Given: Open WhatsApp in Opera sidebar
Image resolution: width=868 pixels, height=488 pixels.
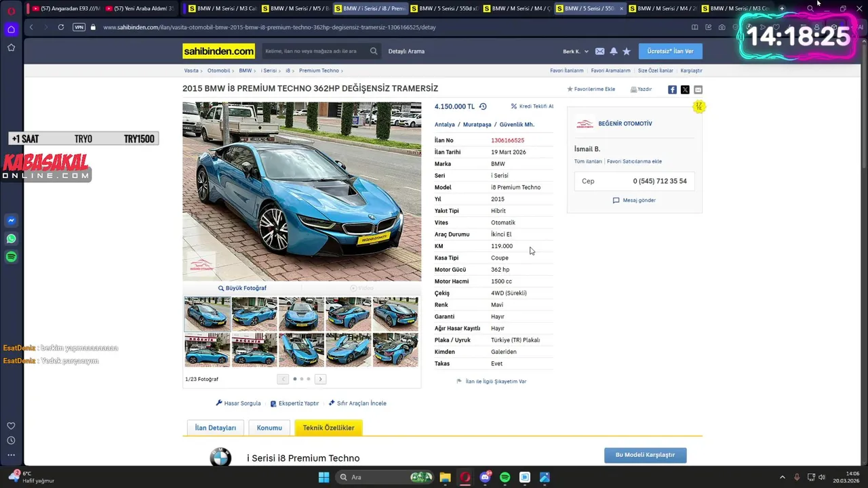Looking at the screenshot, I should pyautogui.click(x=11, y=239).
